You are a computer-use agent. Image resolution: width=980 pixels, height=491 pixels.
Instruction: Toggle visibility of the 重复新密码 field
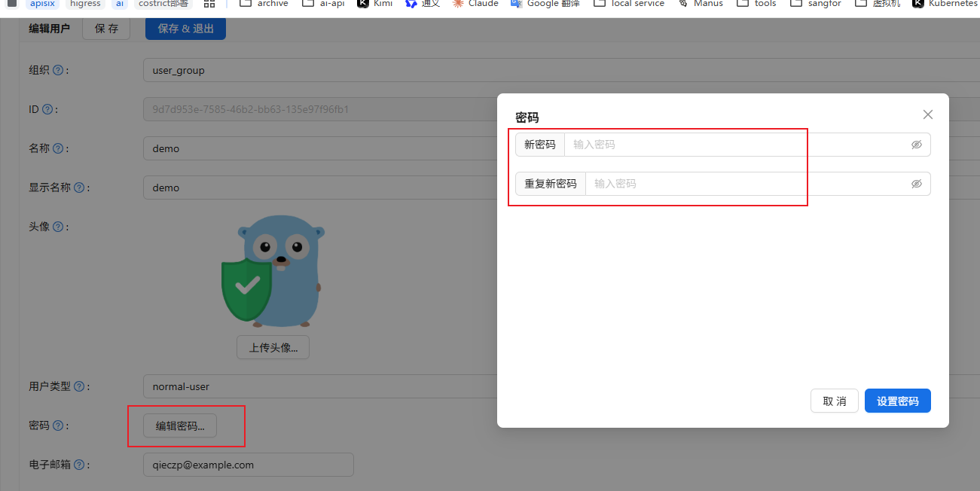(x=916, y=184)
